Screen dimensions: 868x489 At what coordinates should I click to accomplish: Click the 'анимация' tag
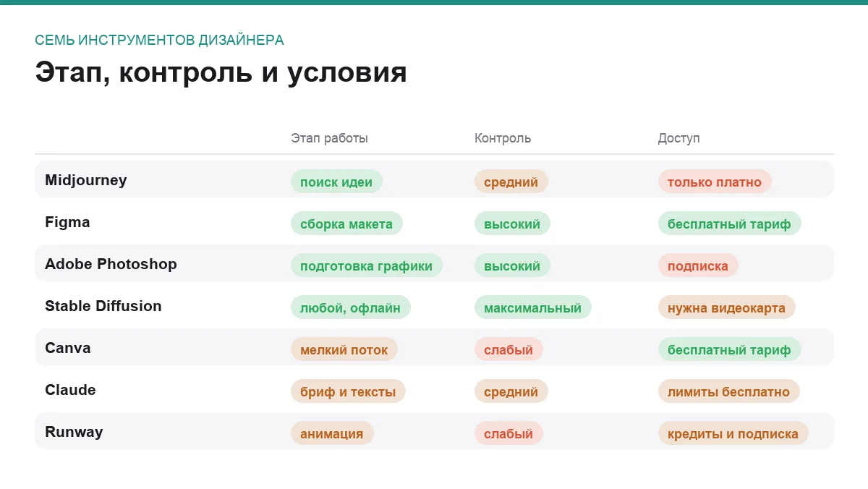point(332,433)
